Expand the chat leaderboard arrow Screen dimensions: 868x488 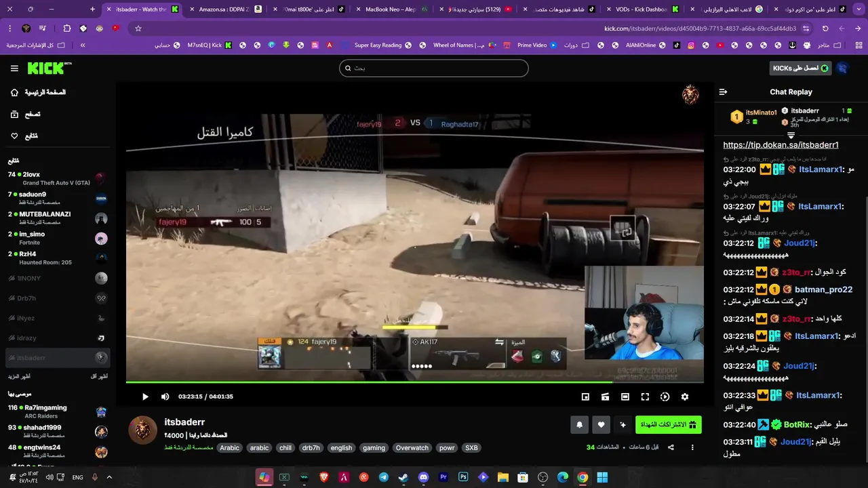(791, 136)
